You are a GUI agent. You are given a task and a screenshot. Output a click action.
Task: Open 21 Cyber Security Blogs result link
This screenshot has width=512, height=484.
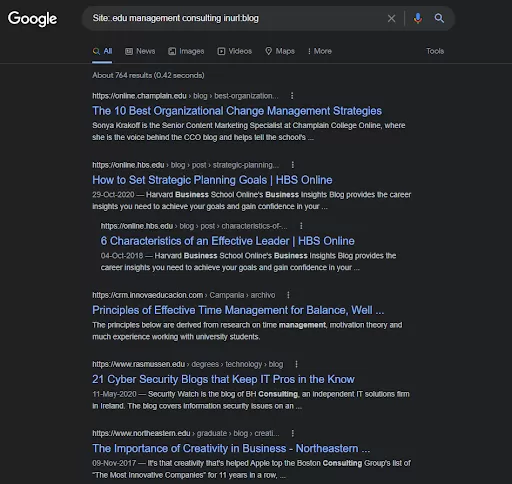223,379
